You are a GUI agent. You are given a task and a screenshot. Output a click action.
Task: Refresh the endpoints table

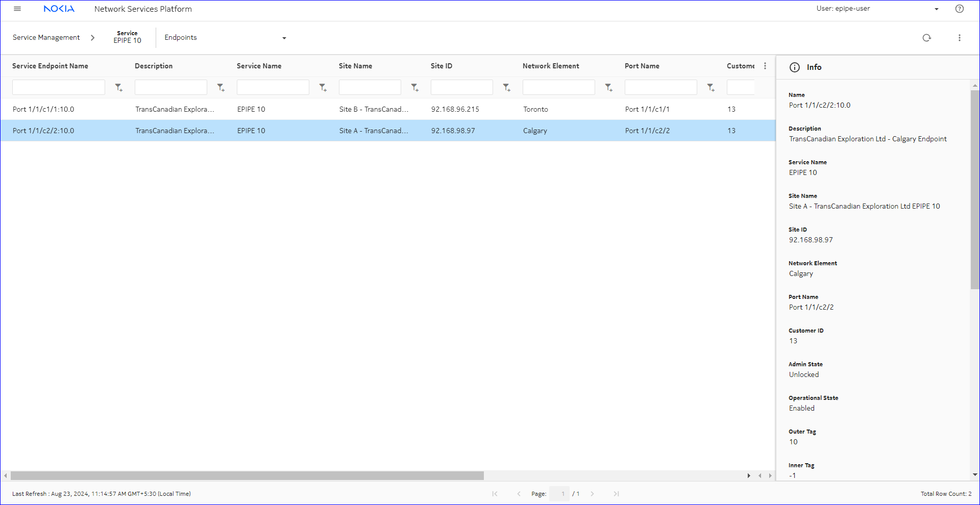pos(926,38)
